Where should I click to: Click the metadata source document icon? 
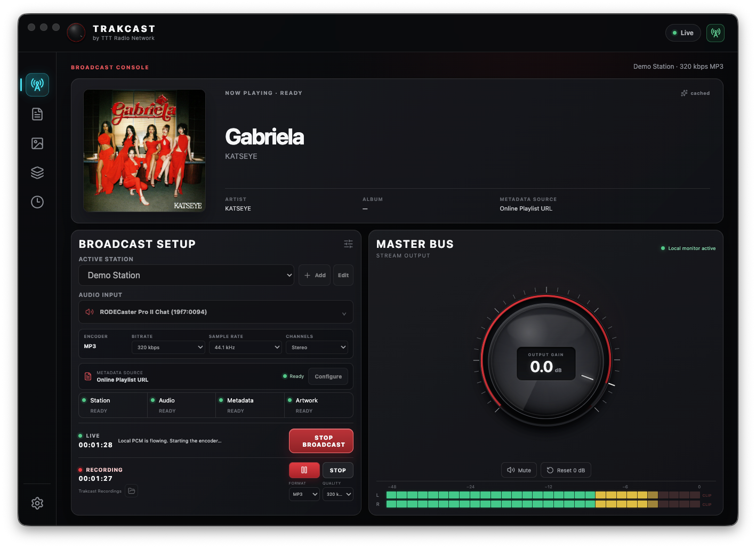pyautogui.click(x=89, y=376)
